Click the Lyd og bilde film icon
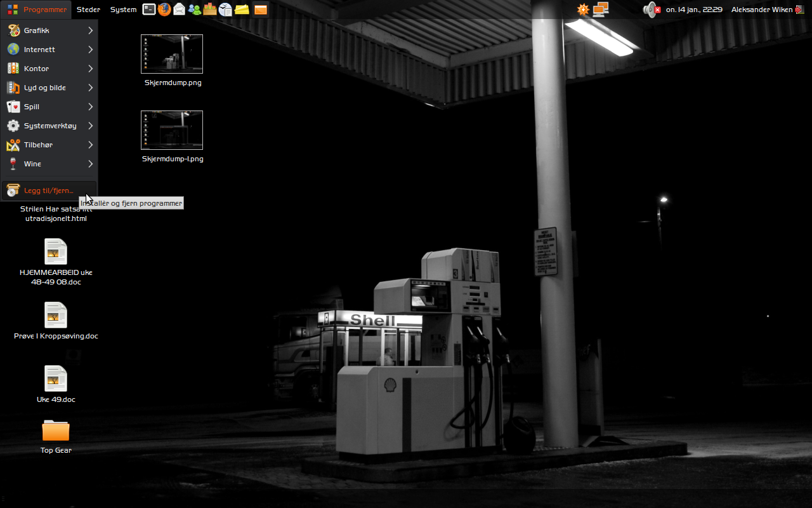The width and height of the screenshot is (812, 508). [13, 88]
